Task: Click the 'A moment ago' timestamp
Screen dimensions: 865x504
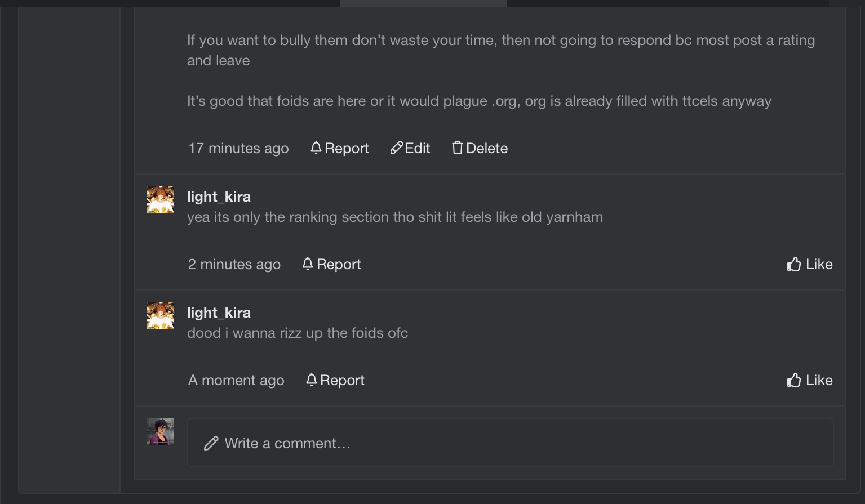Action: click(236, 380)
